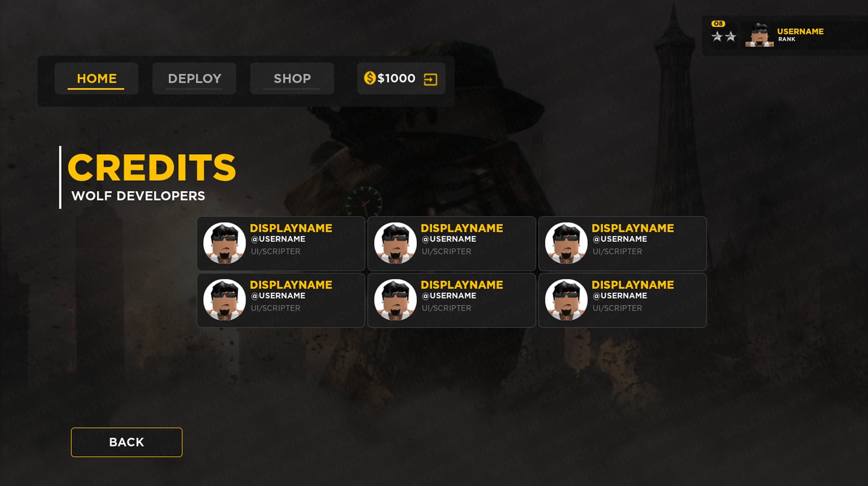Click the rank stars icon in profile bar
The image size is (868, 486).
724,37
